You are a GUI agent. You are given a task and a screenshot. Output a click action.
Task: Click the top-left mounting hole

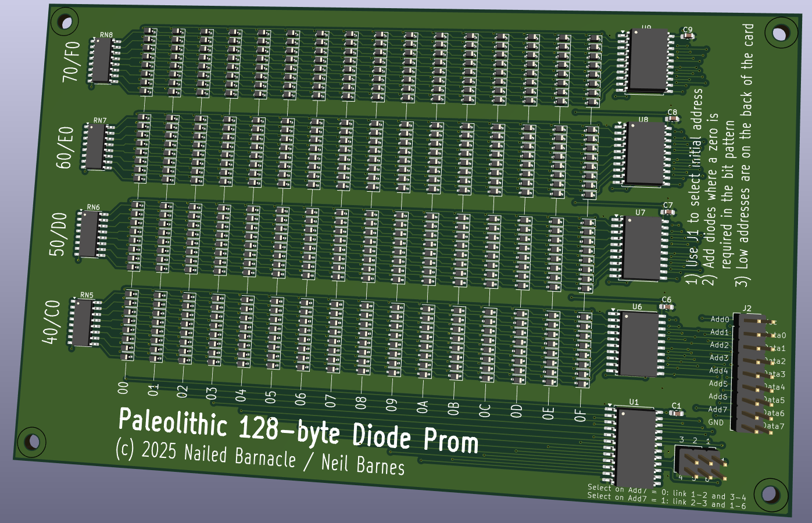(65, 23)
